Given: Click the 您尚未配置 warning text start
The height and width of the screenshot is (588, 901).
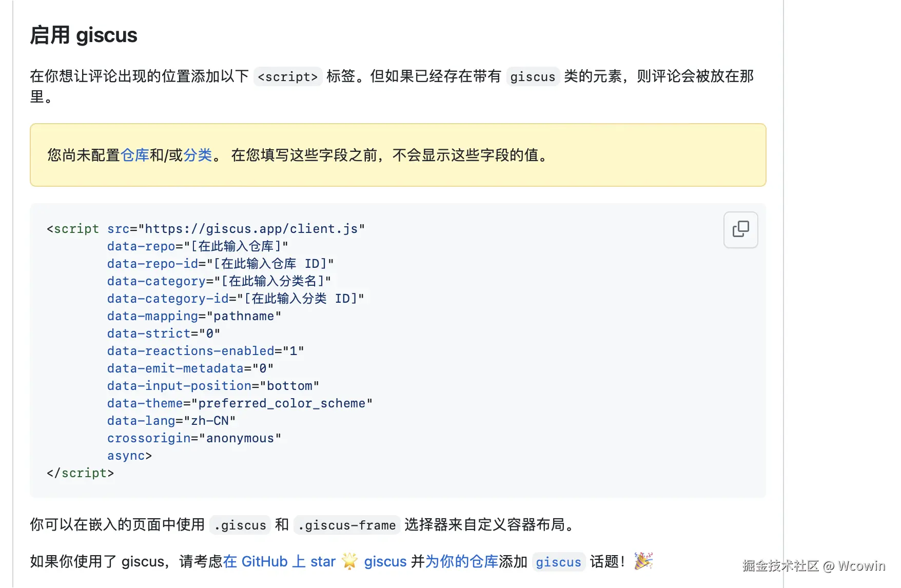Looking at the screenshot, I should click(x=84, y=155).
